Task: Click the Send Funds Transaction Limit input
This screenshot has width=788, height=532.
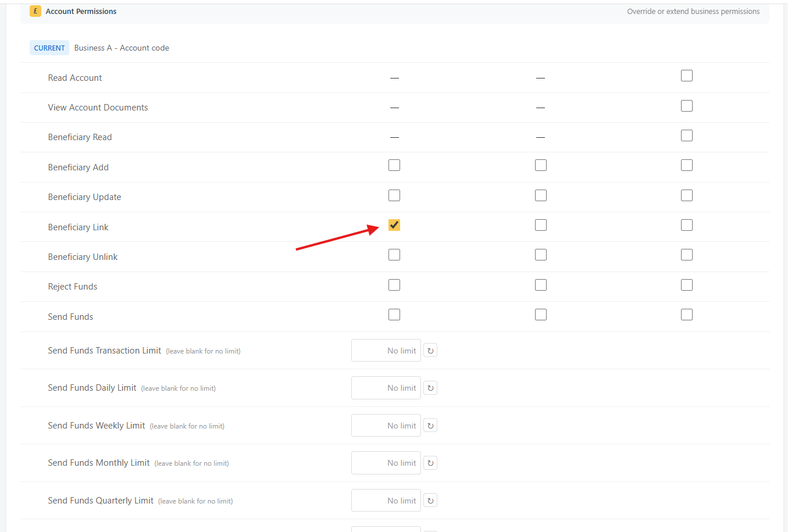Action: click(386, 350)
